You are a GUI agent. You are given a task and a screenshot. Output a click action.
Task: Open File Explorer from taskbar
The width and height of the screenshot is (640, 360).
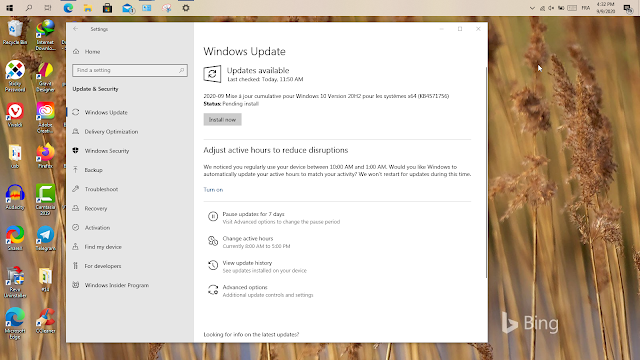tap(88, 8)
